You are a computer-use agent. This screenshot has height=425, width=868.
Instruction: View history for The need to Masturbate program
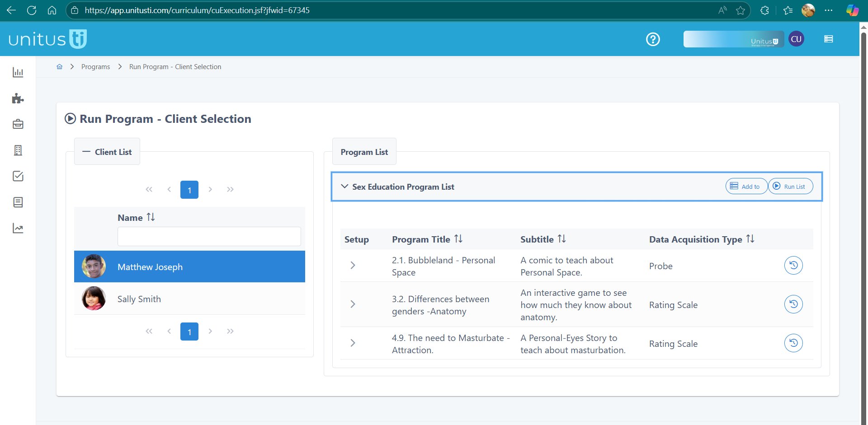pos(793,343)
